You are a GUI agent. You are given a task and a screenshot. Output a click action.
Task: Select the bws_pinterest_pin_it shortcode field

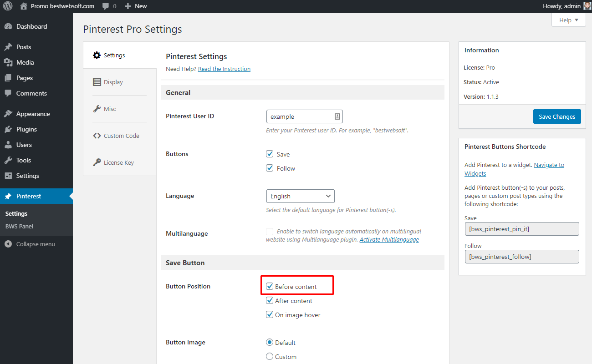522,229
